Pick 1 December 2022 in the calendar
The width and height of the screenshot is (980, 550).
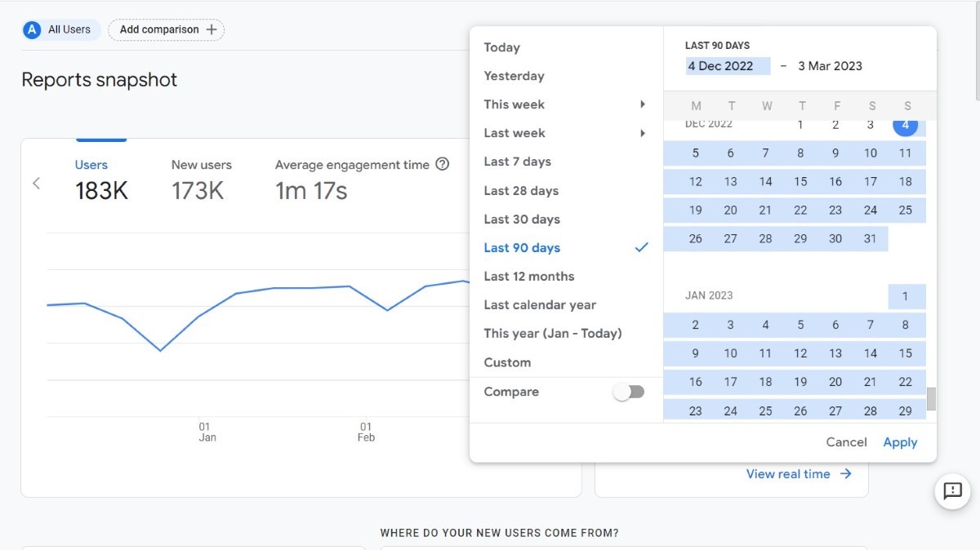pos(800,125)
